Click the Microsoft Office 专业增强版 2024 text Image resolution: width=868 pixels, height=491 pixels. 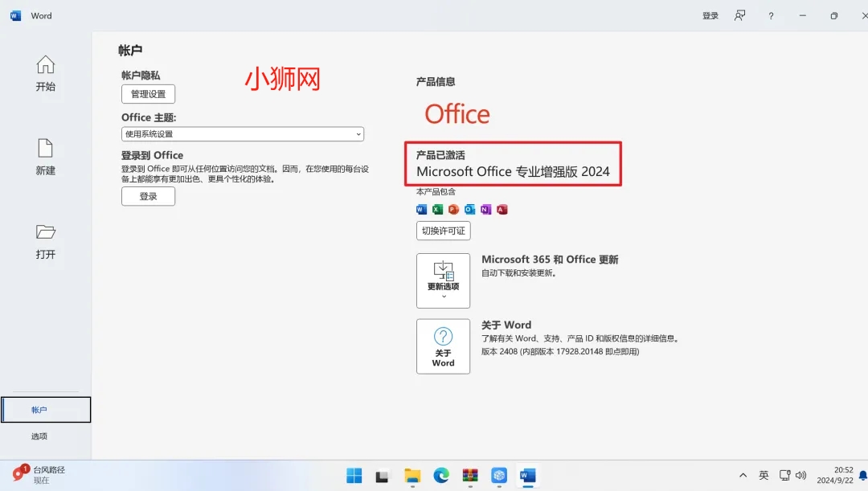[513, 172]
